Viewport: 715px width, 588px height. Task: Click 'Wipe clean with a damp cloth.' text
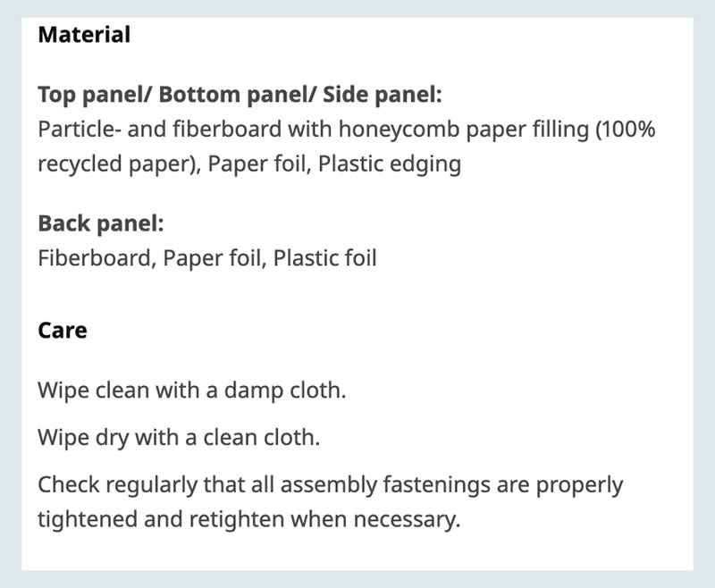pyautogui.click(x=192, y=391)
